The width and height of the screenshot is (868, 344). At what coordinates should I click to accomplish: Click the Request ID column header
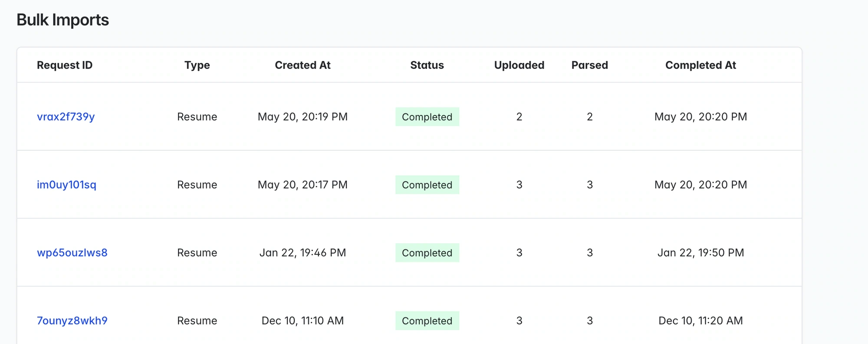tap(65, 65)
